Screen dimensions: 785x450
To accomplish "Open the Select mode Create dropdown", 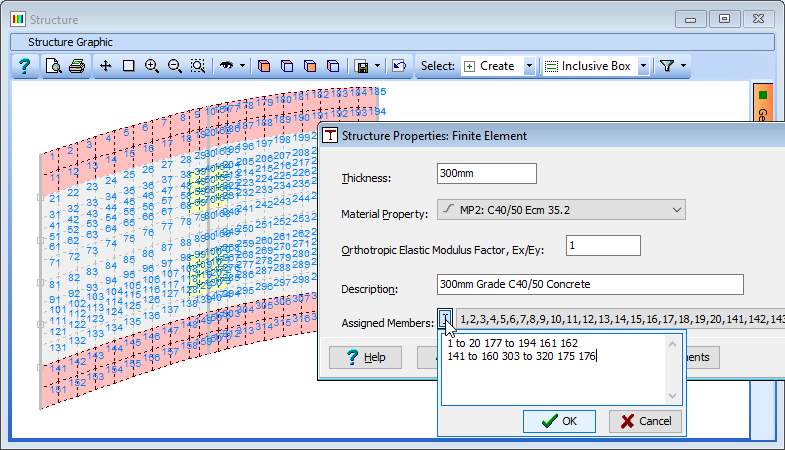I will click(x=529, y=66).
